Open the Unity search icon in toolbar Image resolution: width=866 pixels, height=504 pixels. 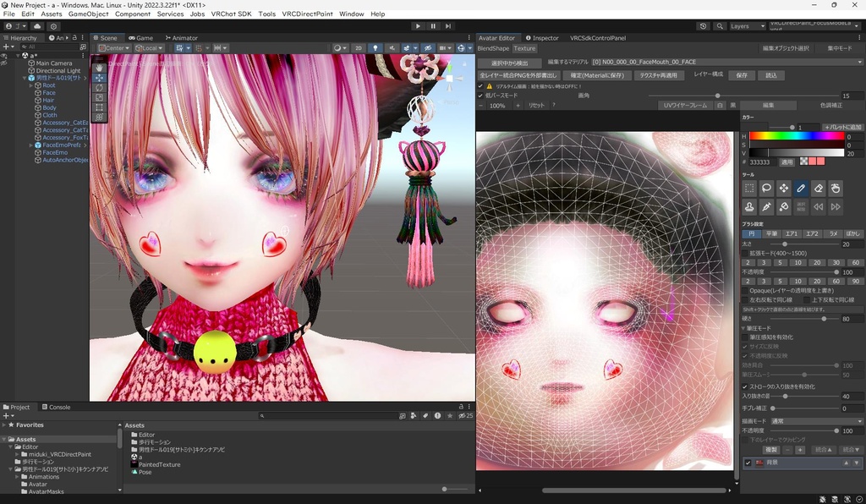[719, 26]
